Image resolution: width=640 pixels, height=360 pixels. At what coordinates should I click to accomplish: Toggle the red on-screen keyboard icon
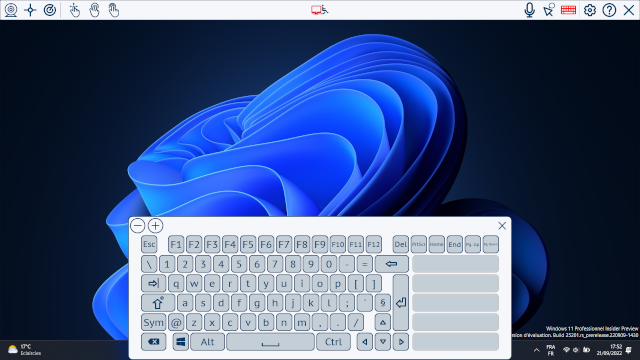[x=568, y=10]
